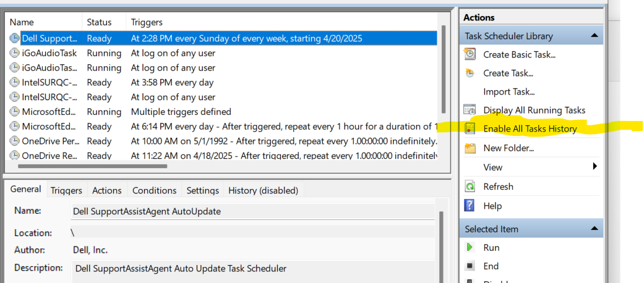Screen dimensions: 644x283
Task: Switch to the Settings tab
Action: [202, 191]
